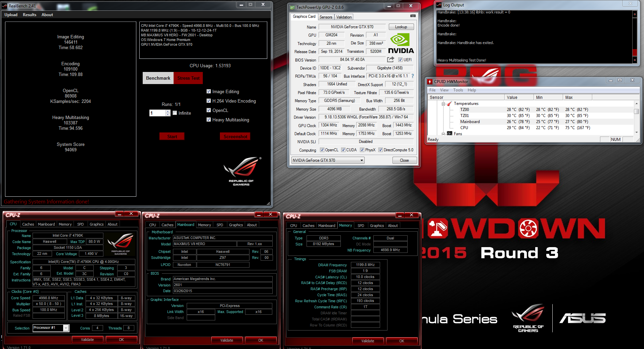The width and height of the screenshot is (644, 349).
Task: Click the Close button in GPU-Z
Action: click(404, 160)
